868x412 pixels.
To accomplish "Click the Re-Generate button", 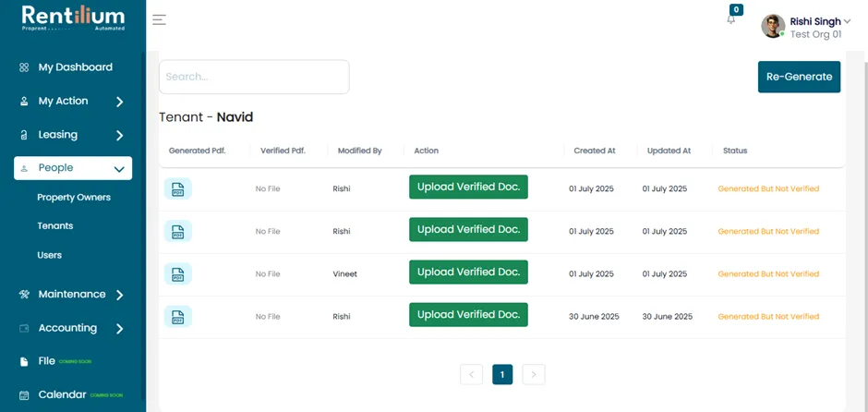I will pyautogui.click(x=799, y=77).
